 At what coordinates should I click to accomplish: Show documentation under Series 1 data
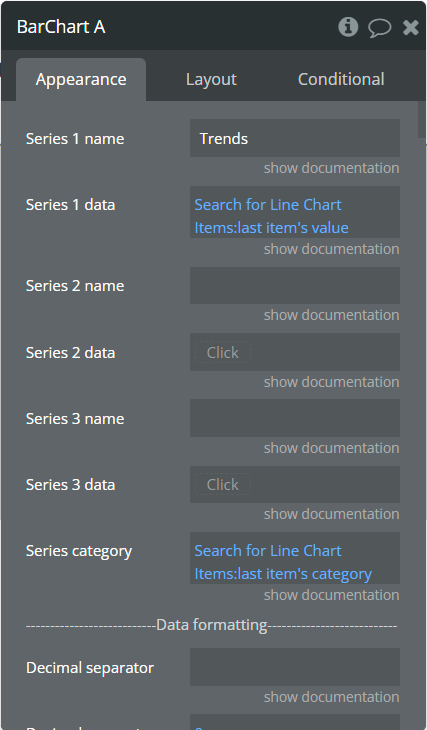pos(332,249)
